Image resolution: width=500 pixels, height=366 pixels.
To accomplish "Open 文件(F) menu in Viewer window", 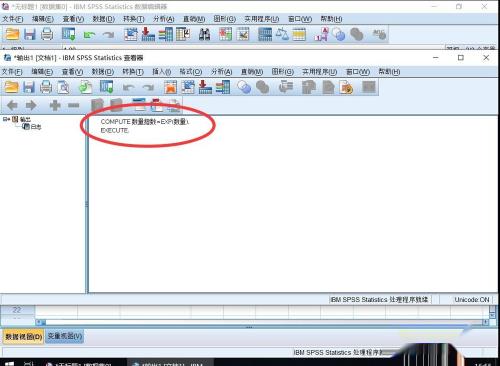I will 12,72.
